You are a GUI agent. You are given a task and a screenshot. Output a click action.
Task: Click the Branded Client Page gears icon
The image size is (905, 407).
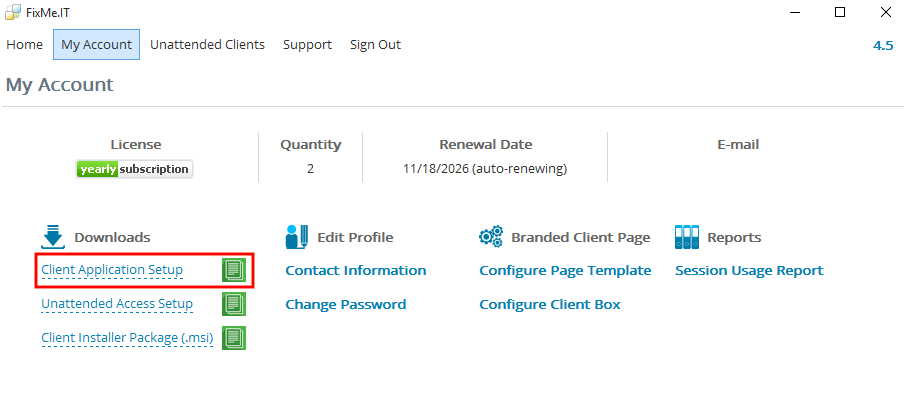coord(491,237)
